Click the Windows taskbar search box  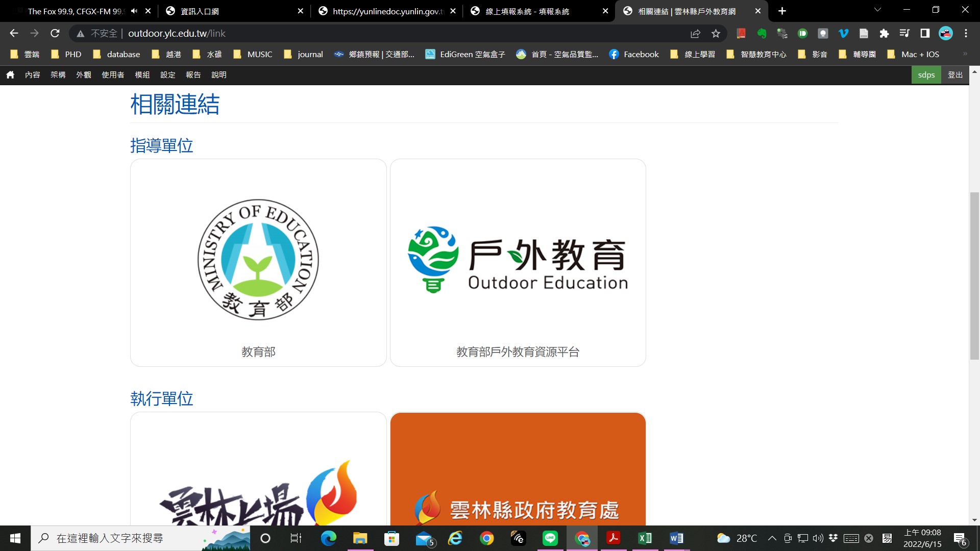click(x=140, y=538)
